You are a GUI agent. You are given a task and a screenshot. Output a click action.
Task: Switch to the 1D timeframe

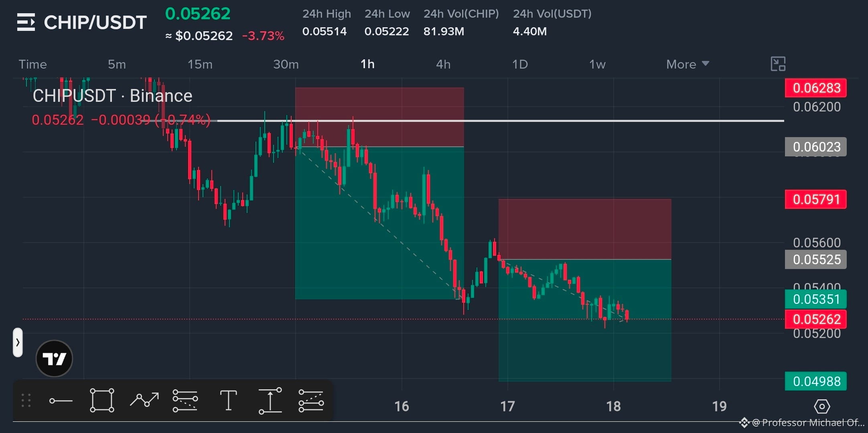520,64
